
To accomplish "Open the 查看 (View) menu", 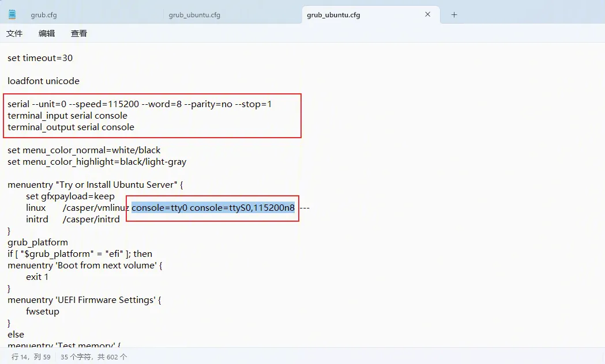I will coord(79,33).
